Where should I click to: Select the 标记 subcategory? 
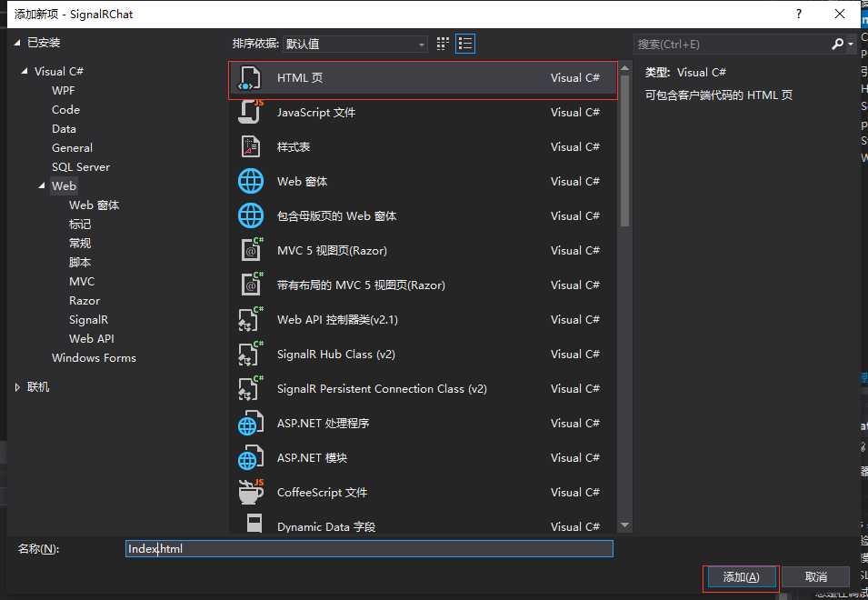pyautogui.click(x=80, y=225)
